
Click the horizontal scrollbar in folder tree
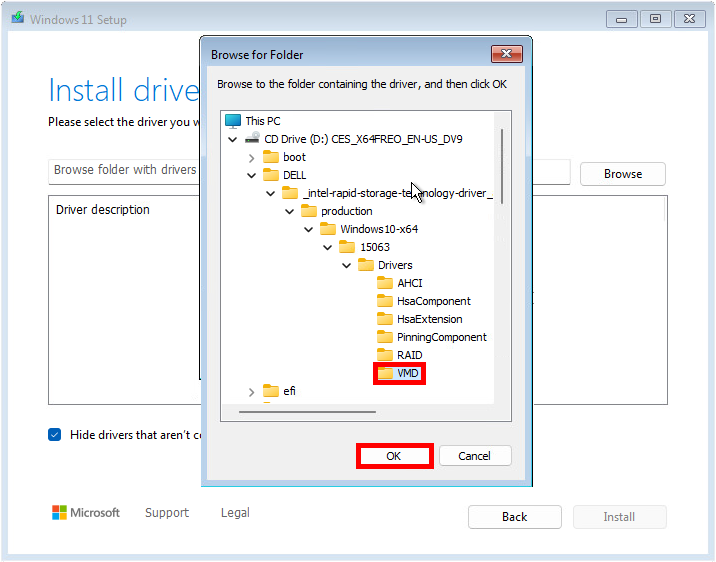pos(307,412)
